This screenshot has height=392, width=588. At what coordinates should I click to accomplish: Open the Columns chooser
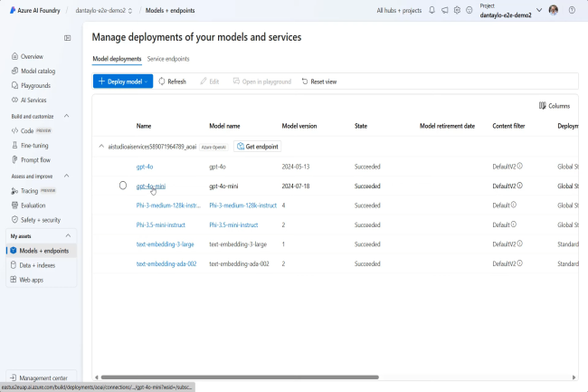(x=554, y=106)
